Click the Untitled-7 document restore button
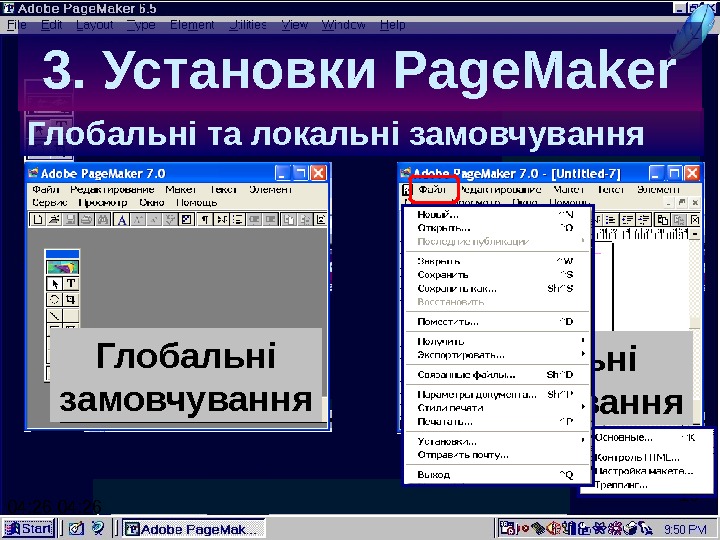 coord(682,202)
